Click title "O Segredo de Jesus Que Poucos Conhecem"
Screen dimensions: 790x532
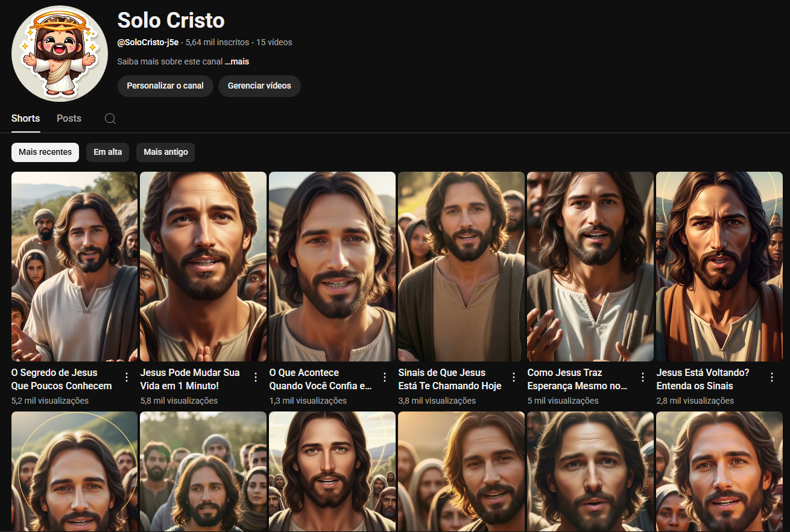[62, 379]
